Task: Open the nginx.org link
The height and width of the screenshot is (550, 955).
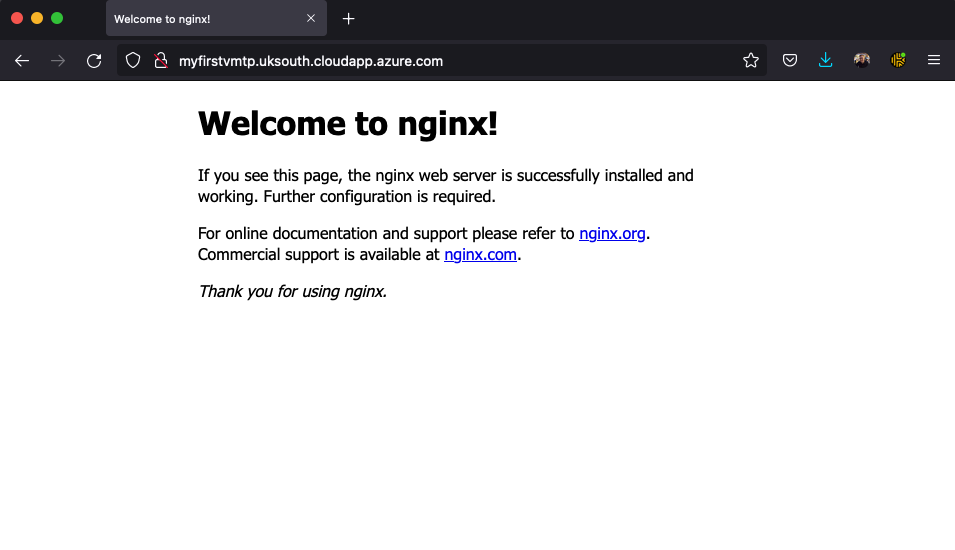Action: (612, 233)
